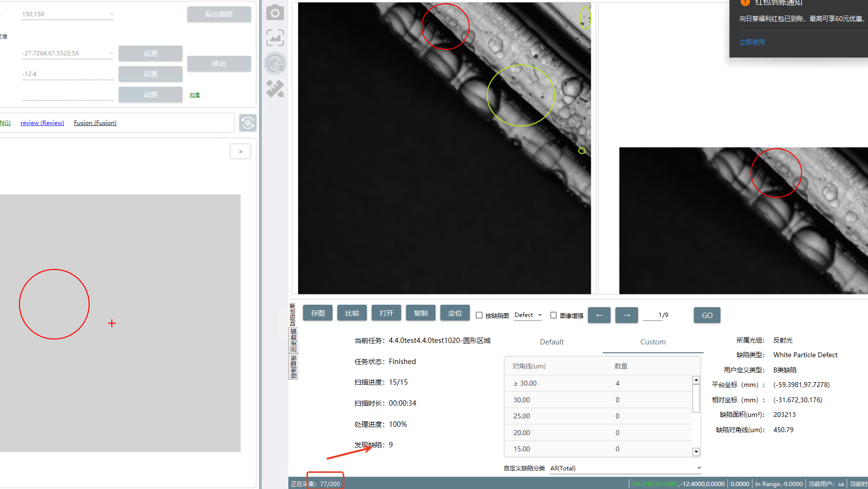Select the defect map list icon
This screenshot has height=489, width=868.
(x=275, y=63)
